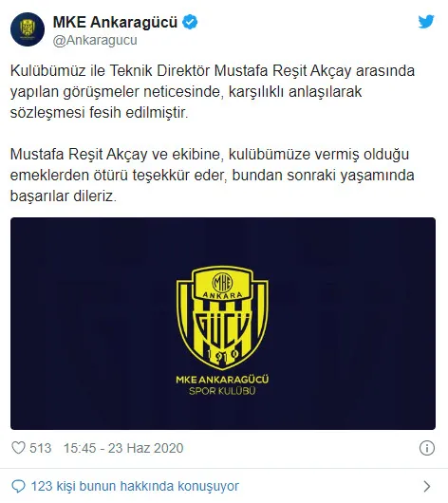Like the tweet with the heart icon
This screenshot has width=448, height=503.
[18, 448]
